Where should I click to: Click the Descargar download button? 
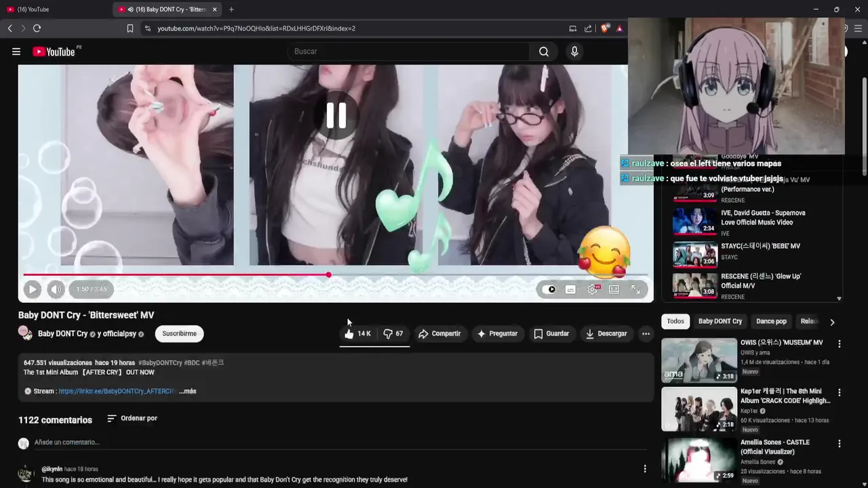point(606,333)
